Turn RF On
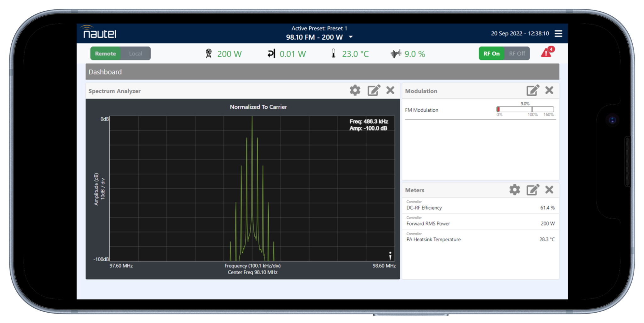The width and height of the screenshot is (644, 323). (x=491, y=54)
